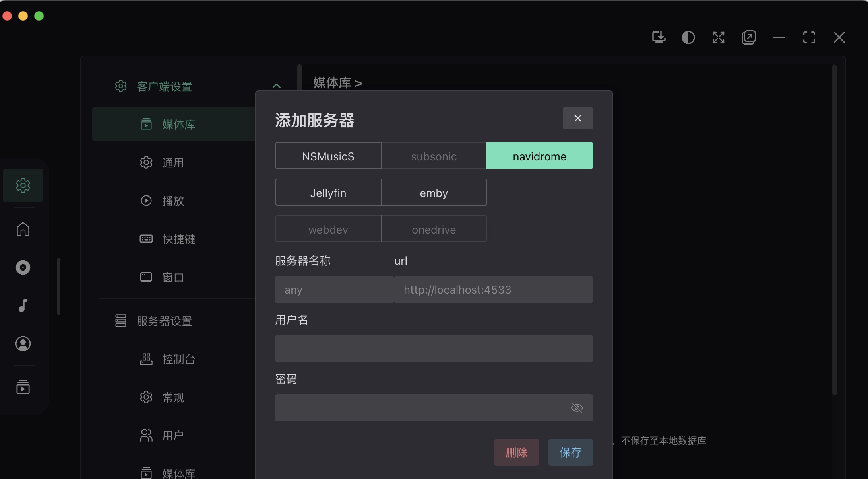Viewport: 868px width, 479px height.
Task: Open the 通用 settings menu item
Action: tap(173, 162)
